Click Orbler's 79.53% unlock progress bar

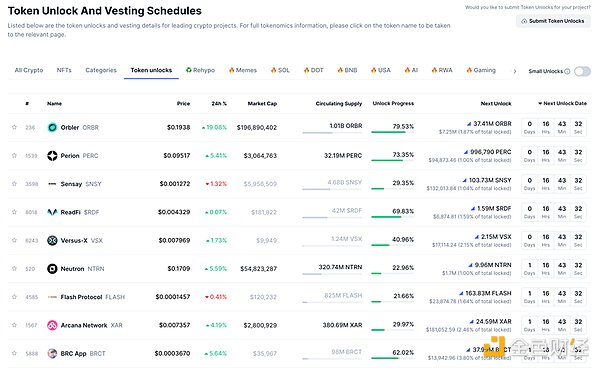coord(393,132)
